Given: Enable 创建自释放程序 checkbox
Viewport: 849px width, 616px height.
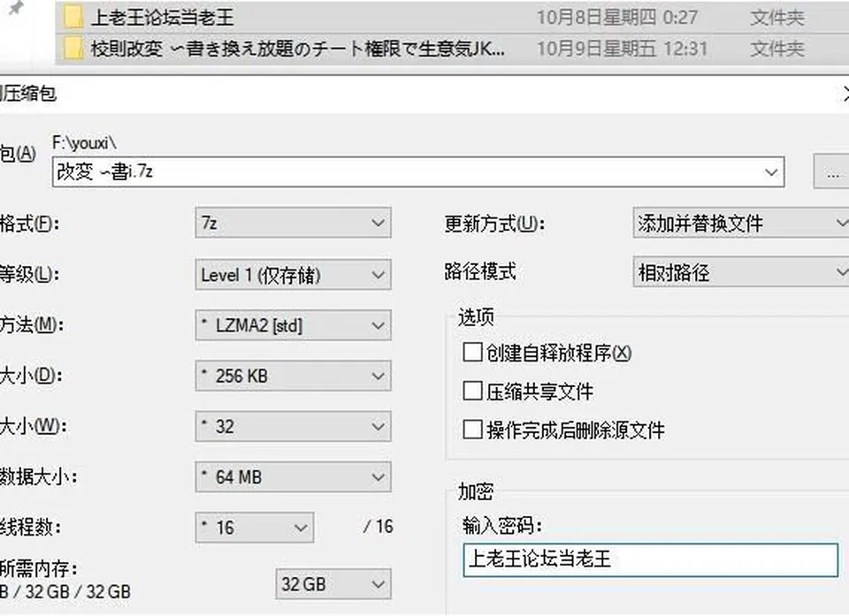Looking at the screenshot, I should tap(472, 353).
